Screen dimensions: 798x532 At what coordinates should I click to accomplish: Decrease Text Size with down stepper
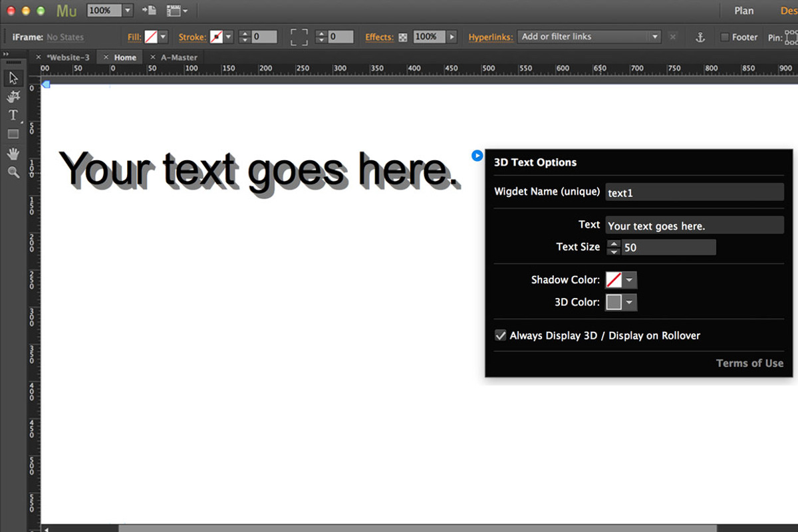pos(614,251)
